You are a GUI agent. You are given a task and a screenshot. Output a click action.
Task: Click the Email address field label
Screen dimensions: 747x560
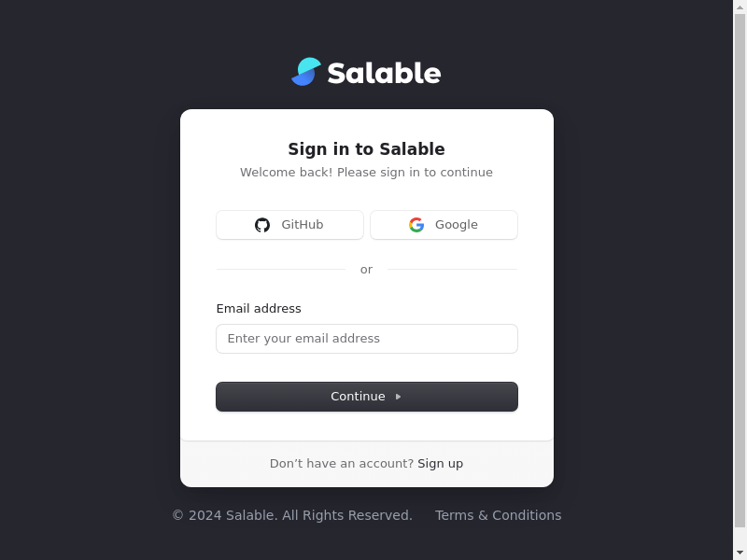pos(259,309)
